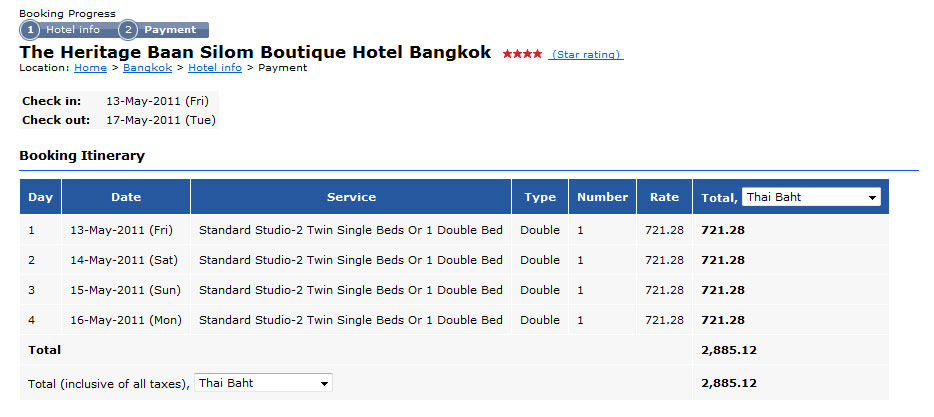Select the 15-May-2011 (Sun) date cell
The image size is (934, 417).
tap(126, 290)
